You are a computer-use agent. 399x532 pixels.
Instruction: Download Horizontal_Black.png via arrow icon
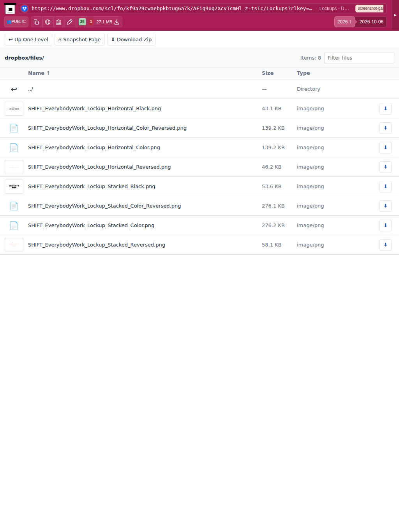[x=385, y=109]
